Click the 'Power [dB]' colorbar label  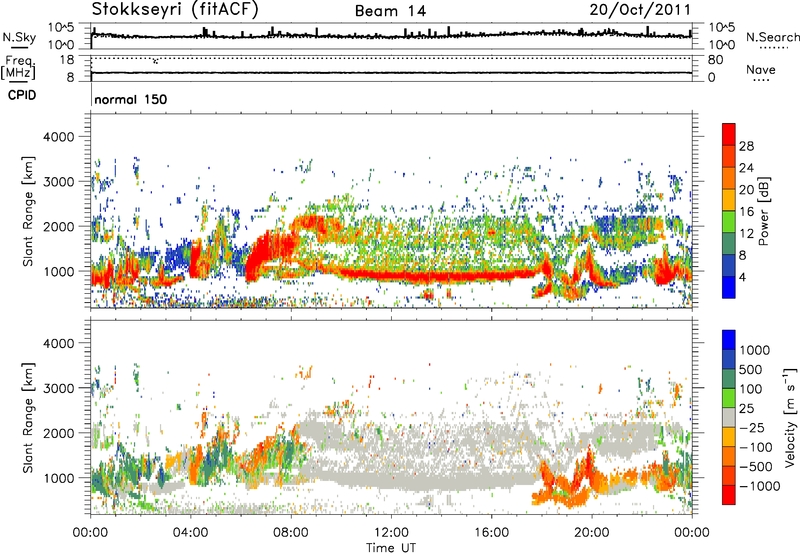[x=763, y=211]
